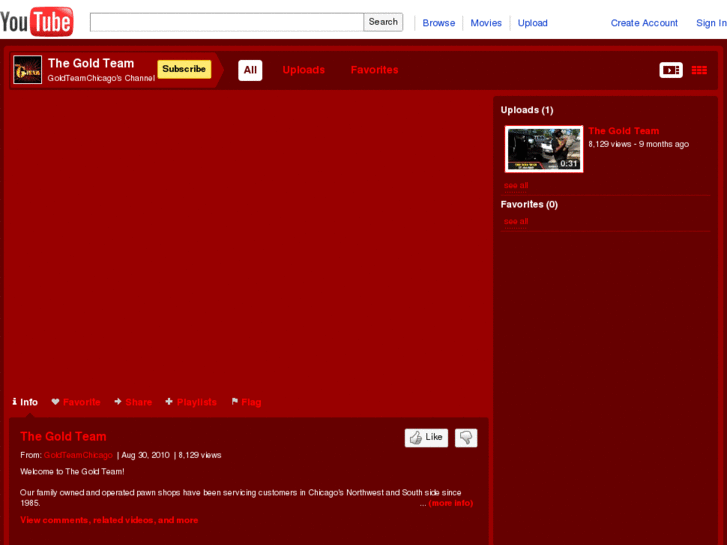Open the Info tab below video
Image resolution: width=727 pixels, height=545 pixels.
coord(25,402)
